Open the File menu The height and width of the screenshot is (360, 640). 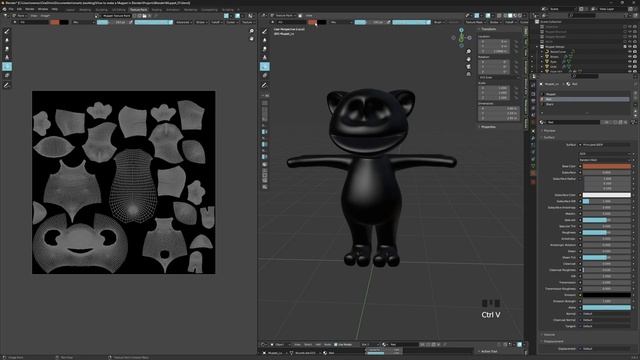(11, 9)
